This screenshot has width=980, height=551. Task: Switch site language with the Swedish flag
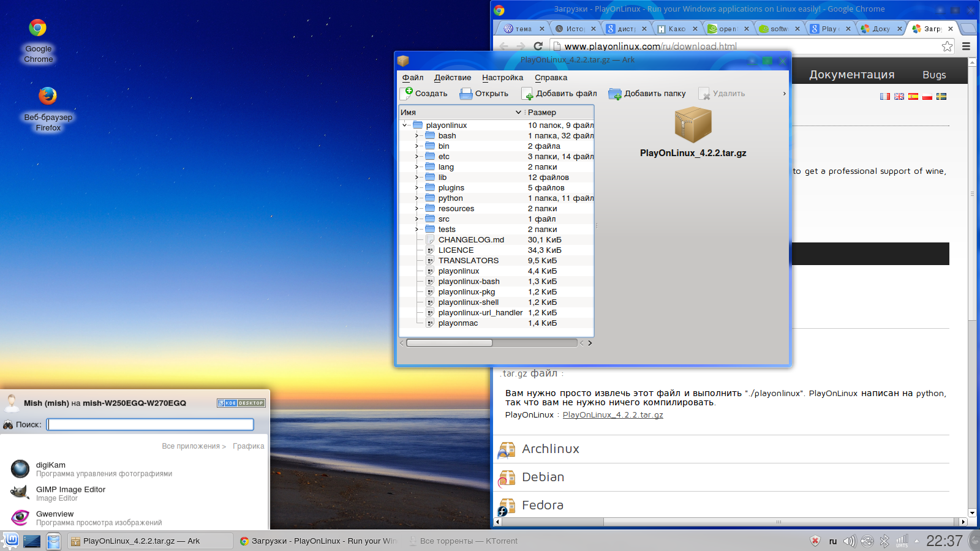point(941,96)
